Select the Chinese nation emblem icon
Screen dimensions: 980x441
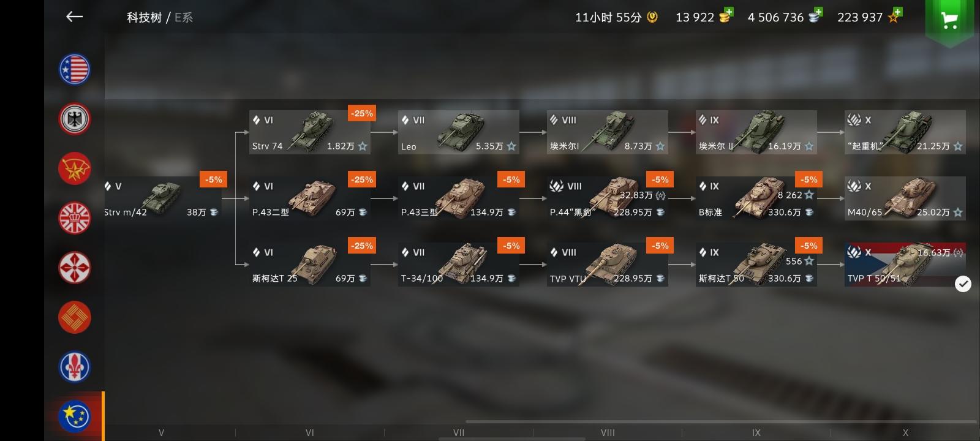tap(75, 317)
